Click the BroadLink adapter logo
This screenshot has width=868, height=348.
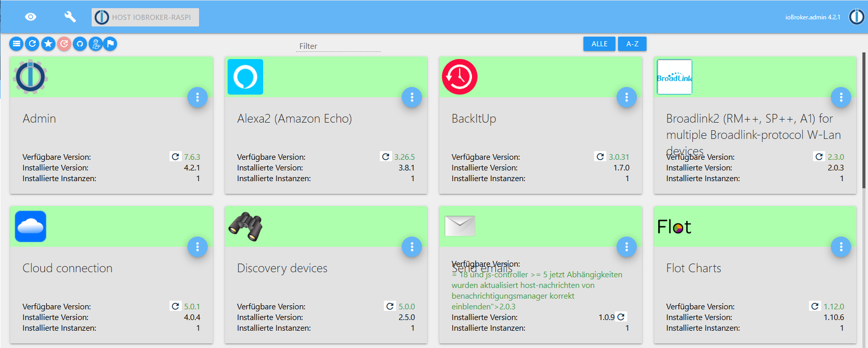coord(675,77)
